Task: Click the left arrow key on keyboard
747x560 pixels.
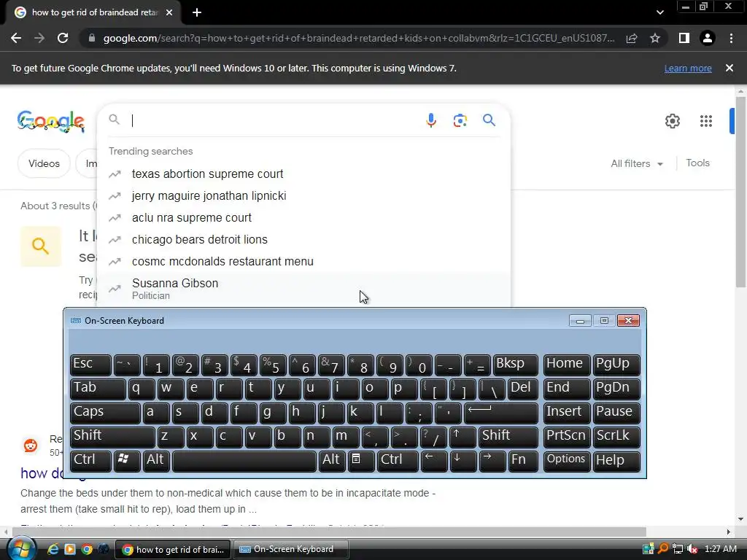Action: [433, 461]
